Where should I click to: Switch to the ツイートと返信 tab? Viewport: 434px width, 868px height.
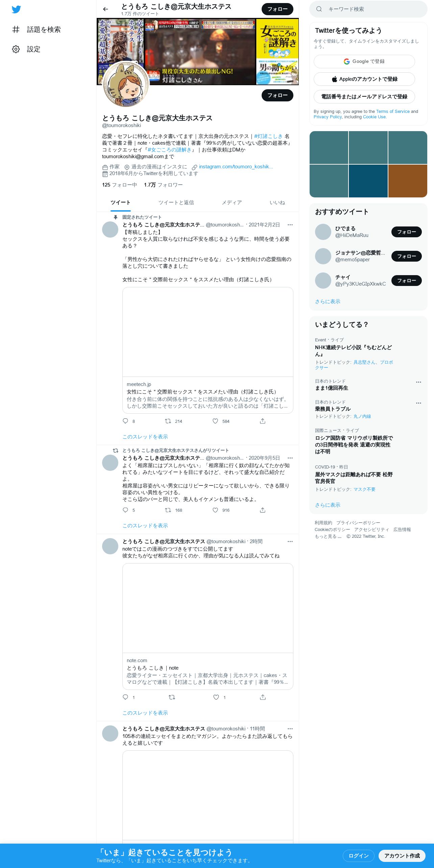click(176, 202)
